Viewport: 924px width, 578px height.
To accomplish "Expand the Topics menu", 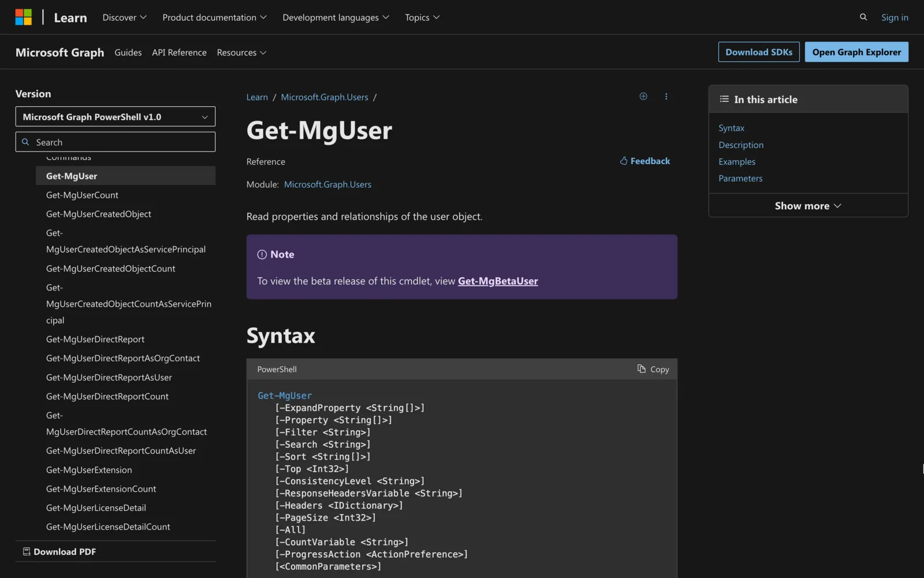I will click(422, 17).
